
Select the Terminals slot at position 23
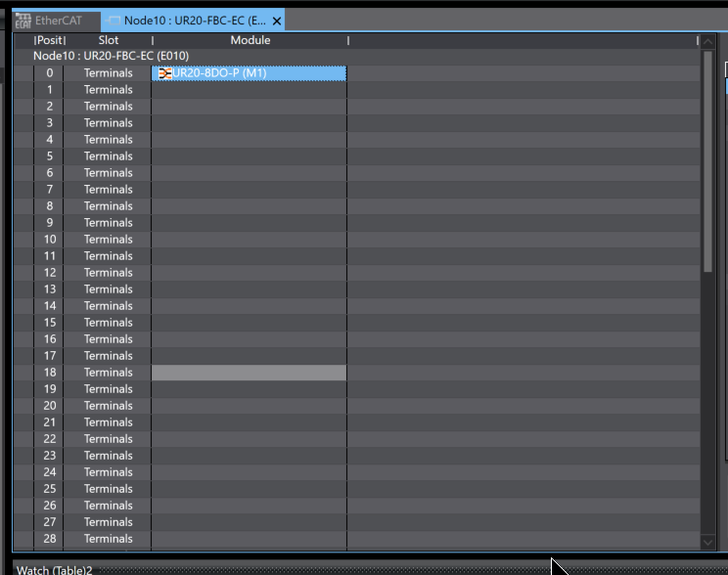pyautogui.click(x=108, y=456)
